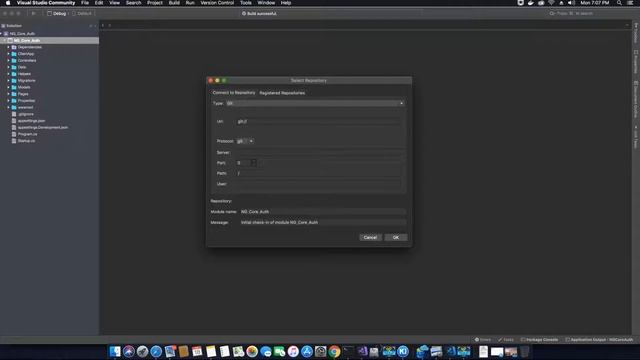This screenshot has width=640, height=360.
Task: Select appsettings.Development.json file
Action: click(x=42, y=127)
